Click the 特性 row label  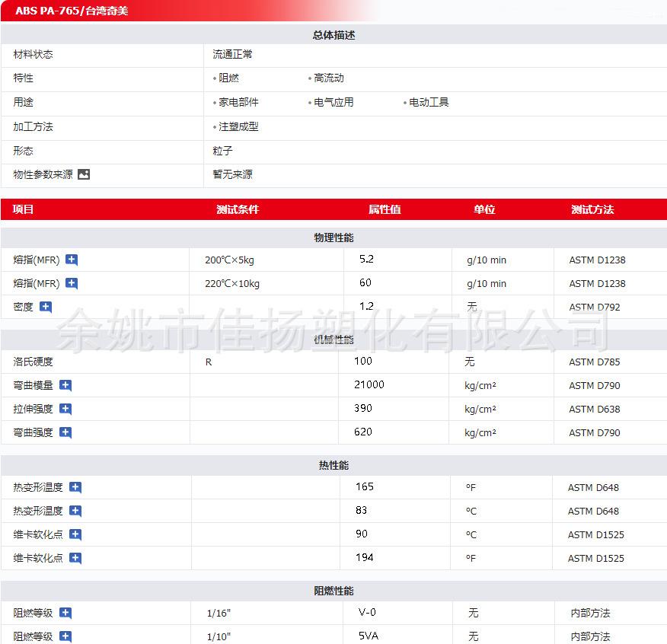[x=24, y=78]
